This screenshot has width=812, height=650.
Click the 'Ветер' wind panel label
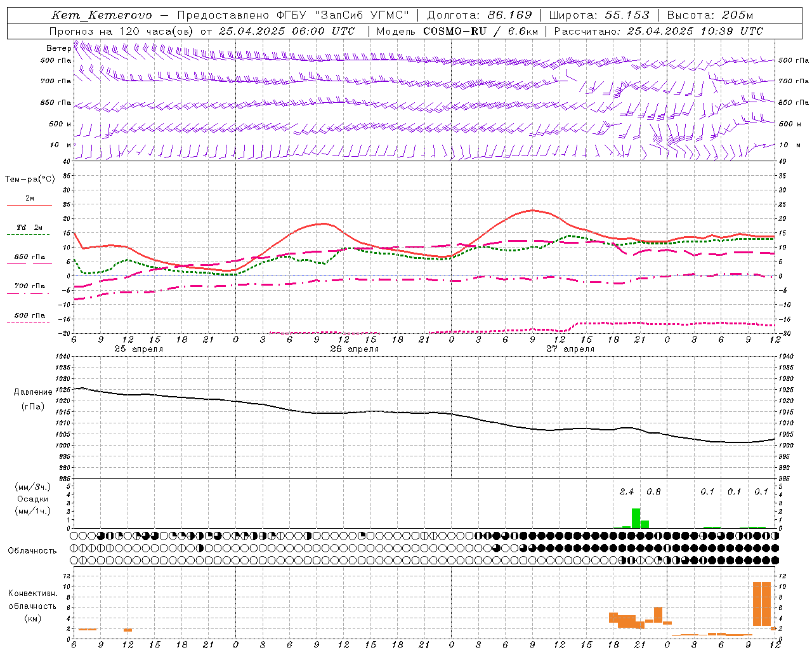tap(58, 48)
